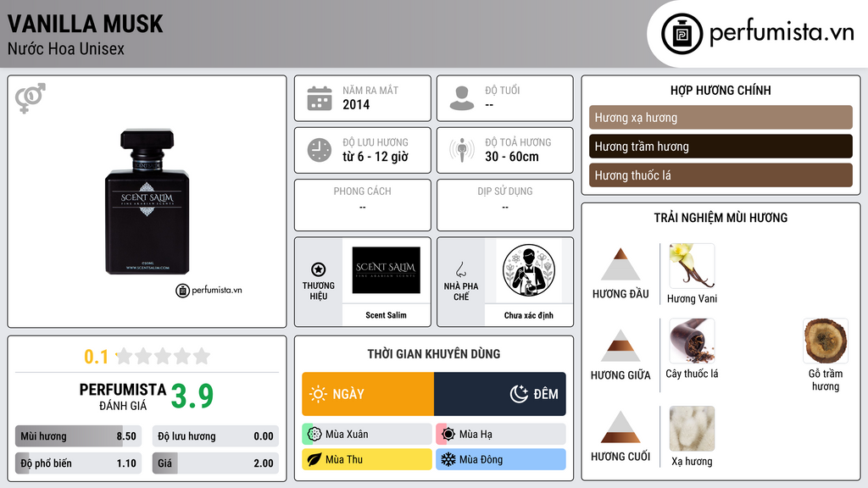Click the Vanilla Musk bottle product image

click(x=147, y=202)
